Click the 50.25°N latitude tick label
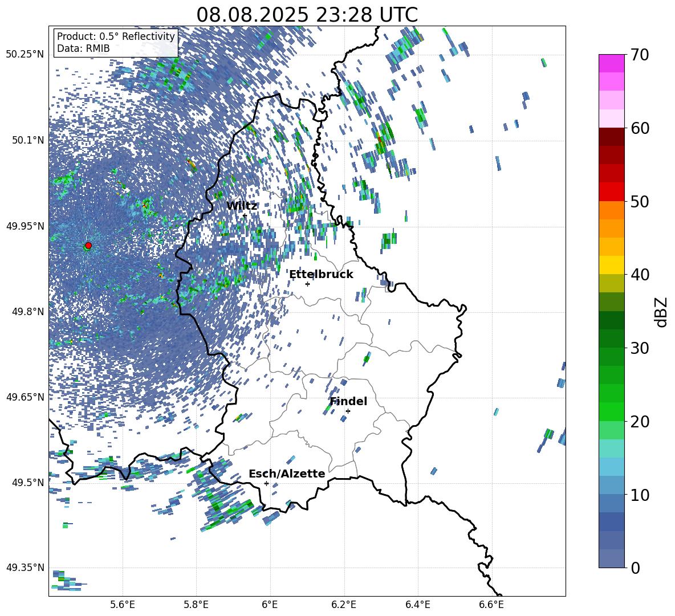This screenshot has height=616, width=675. (25, 54)
